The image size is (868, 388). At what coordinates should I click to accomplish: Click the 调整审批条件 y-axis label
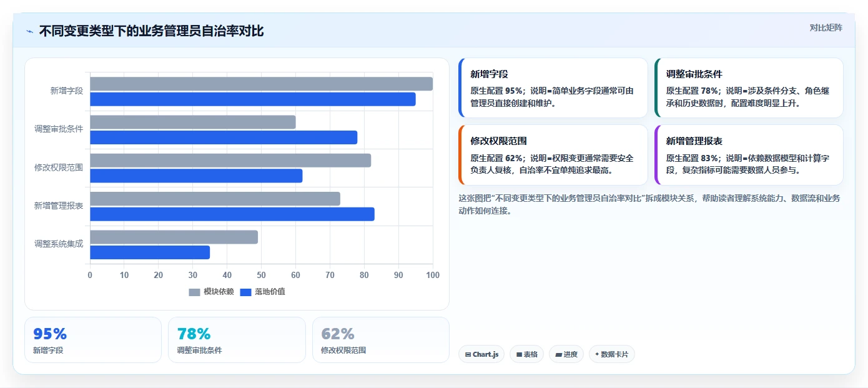click(x=59, y=129)
